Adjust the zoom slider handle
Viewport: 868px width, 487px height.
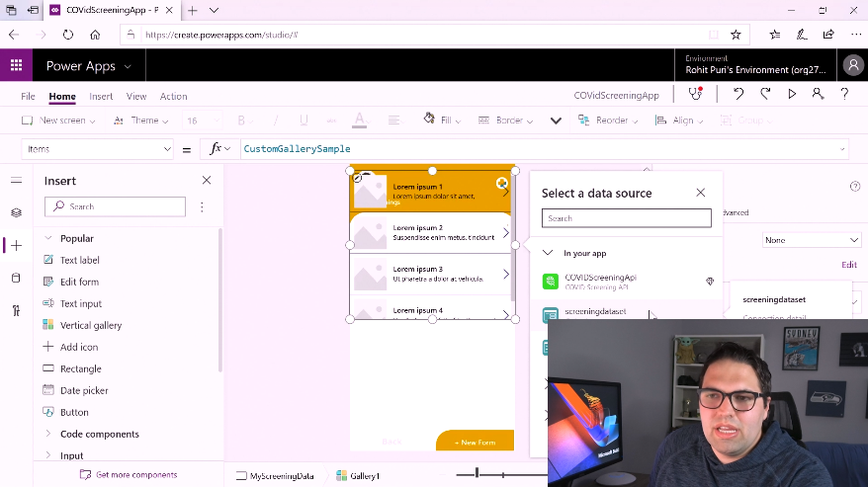point(477,473)
